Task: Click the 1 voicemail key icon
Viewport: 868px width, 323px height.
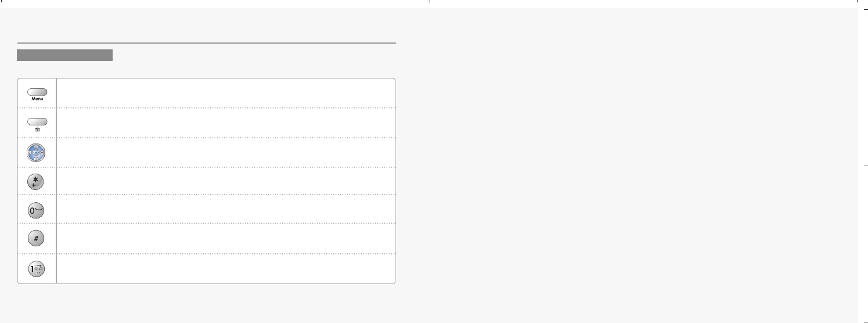Action: pyautogui.click(x=36, y=269)
